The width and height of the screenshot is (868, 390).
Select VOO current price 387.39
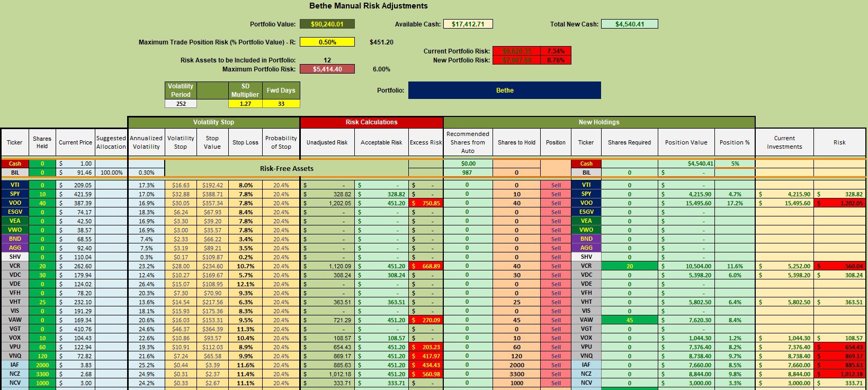pos(75,203)
